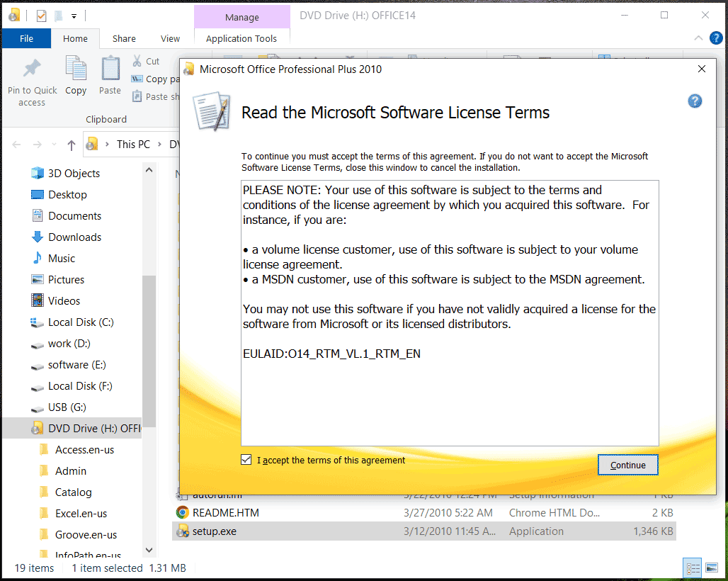This screenshot has width=728, height=581.
Task: Click the Pin to Quick access icon
Action: coord(32,69)
